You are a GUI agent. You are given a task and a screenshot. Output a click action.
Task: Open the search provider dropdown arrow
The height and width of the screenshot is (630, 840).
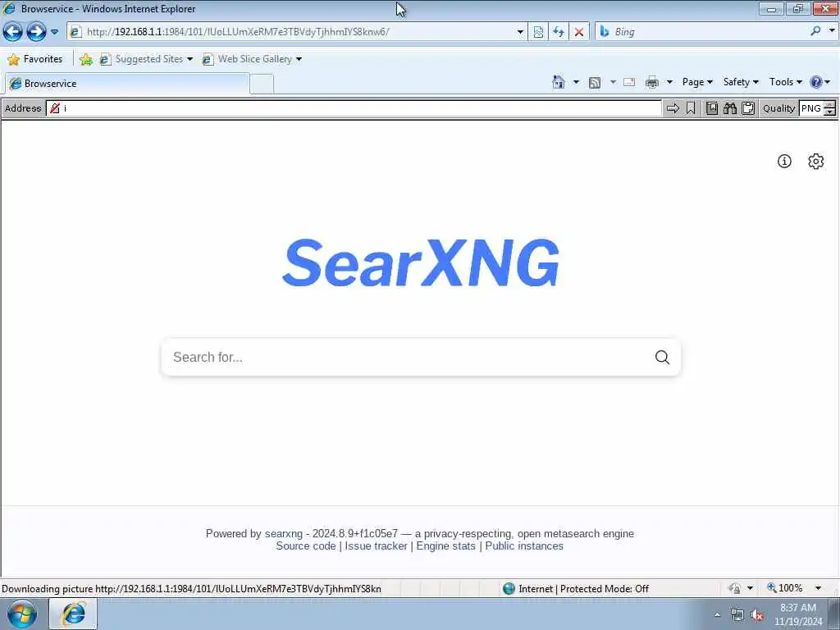coord(832,31)
